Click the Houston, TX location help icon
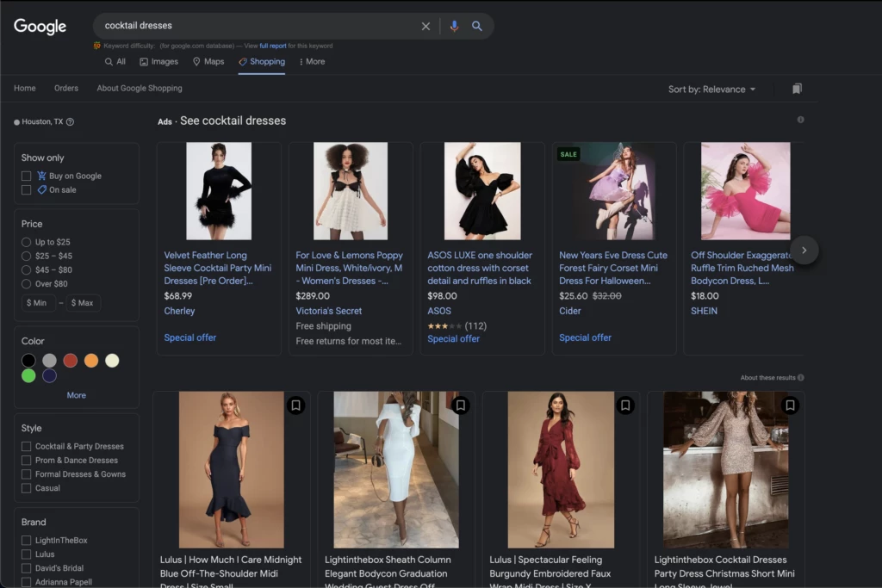882x588 pixels. click(x=71, y=122)
